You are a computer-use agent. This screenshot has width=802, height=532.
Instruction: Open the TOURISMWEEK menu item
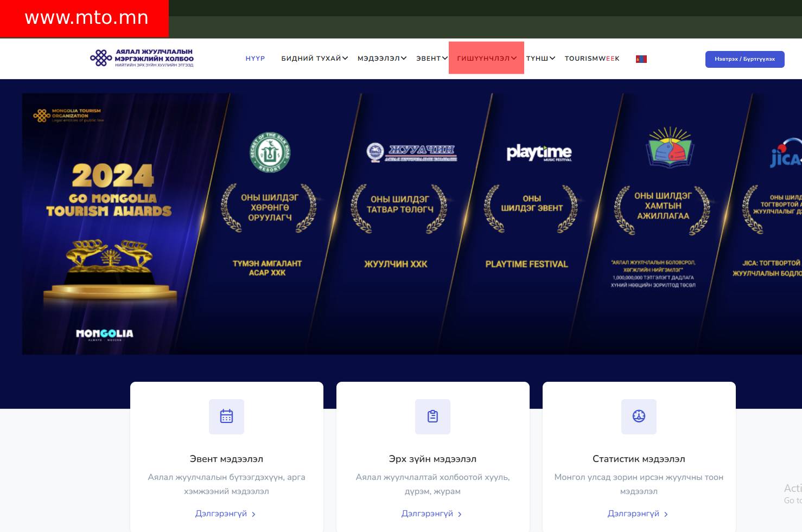tap(592, 59)
